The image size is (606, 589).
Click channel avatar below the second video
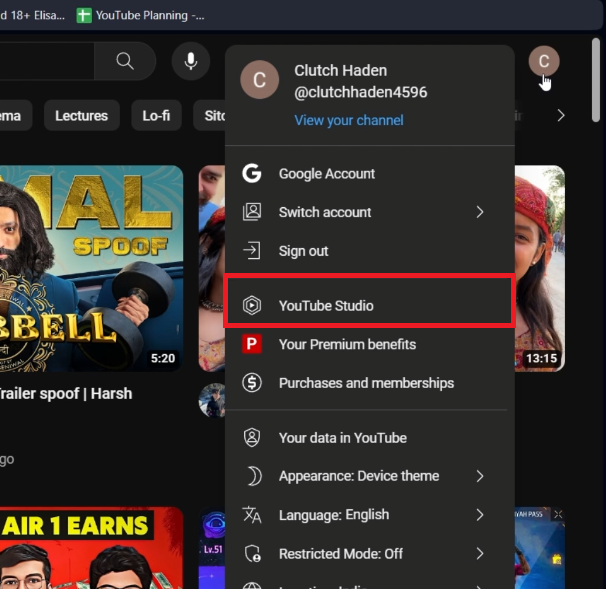coord(212,400)
